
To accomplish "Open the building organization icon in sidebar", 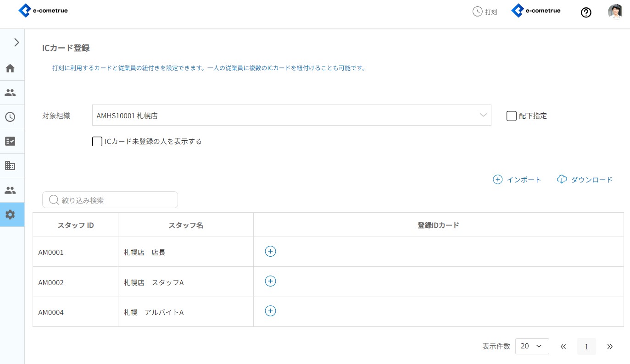I will (10, 165).
